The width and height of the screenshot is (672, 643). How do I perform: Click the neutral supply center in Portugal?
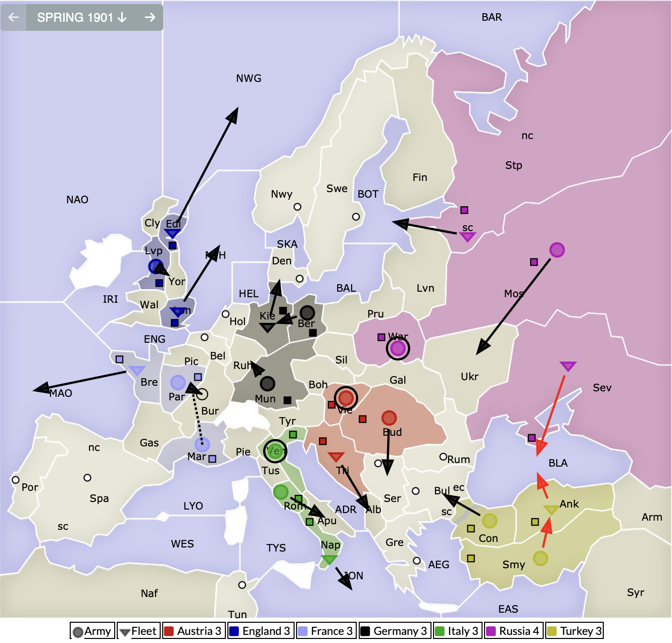pos(16,480)
